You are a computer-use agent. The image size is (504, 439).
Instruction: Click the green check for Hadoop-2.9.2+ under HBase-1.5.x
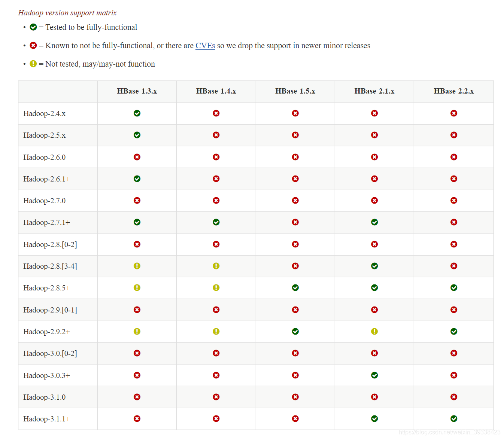point(295,331)
